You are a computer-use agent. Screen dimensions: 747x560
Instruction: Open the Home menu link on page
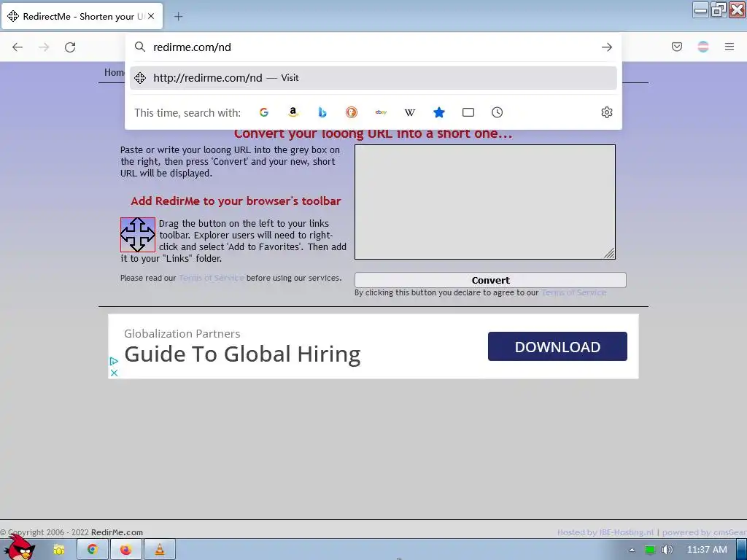click(x=115, y=72)
